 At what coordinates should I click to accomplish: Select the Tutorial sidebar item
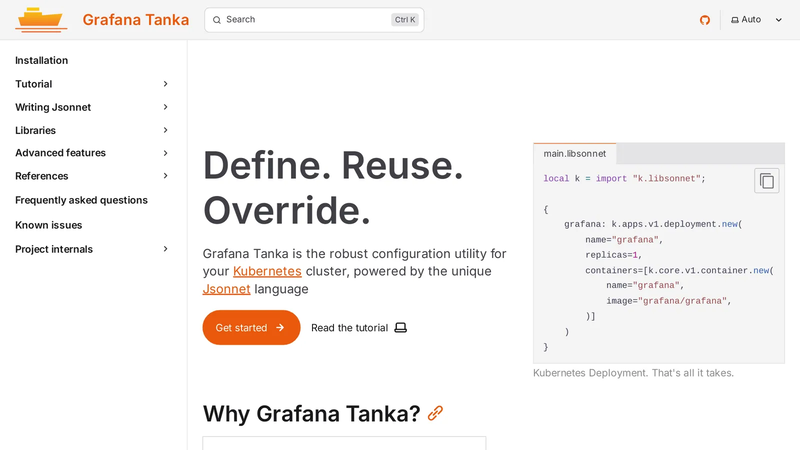coord(34,84)
